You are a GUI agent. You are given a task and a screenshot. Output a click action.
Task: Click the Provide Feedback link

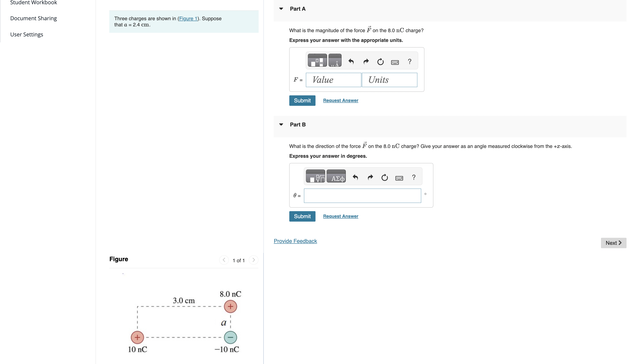point(295,241)
